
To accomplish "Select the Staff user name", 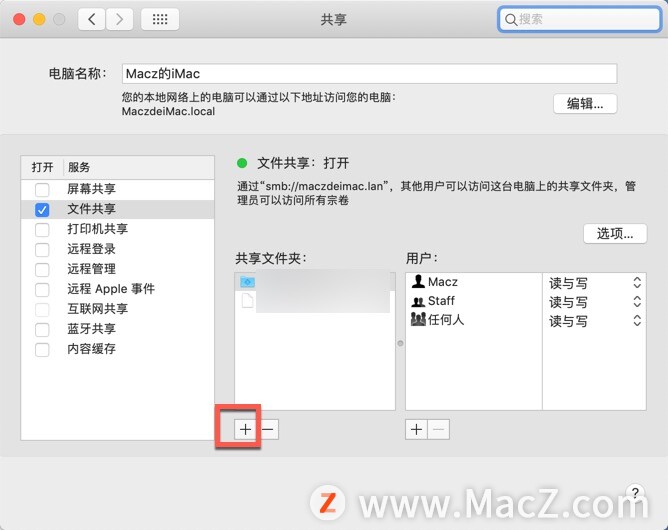I will tap(441, 301).
